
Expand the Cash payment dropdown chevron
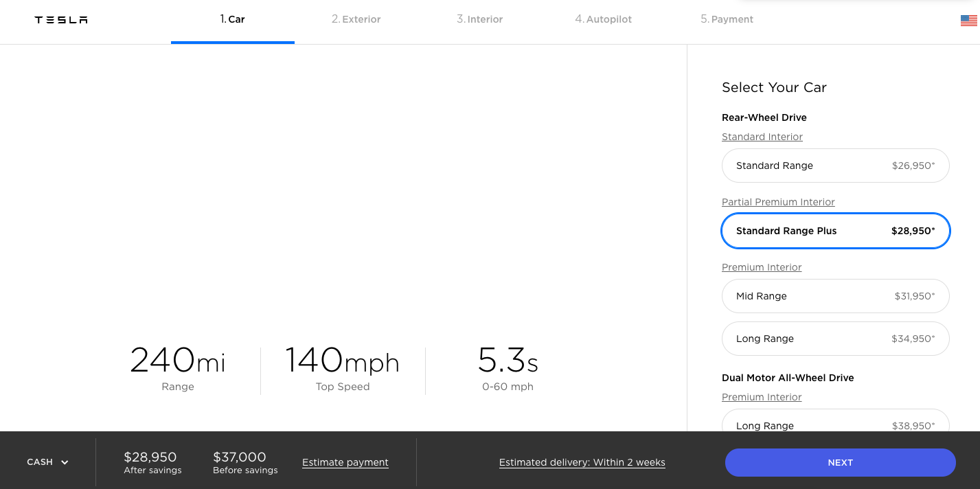(65, 462)
